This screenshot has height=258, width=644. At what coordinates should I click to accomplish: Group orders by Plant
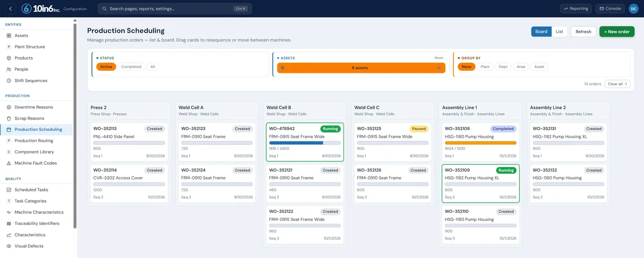485,67
